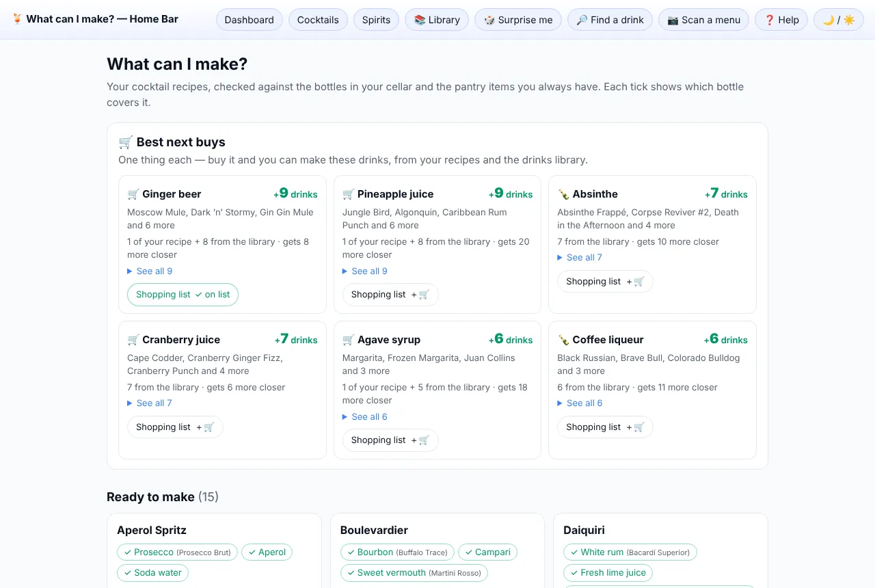Open the Dashboard page
This screenshot has width=875, height=588.
point(250,20)
